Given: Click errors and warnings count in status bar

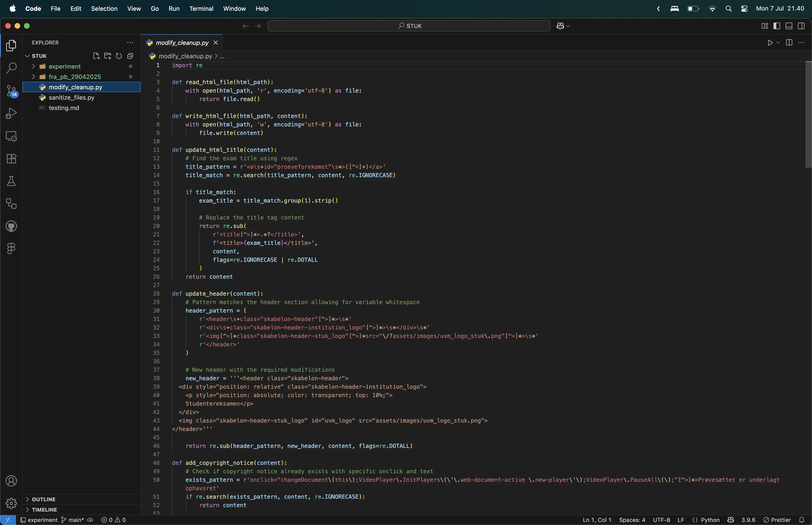Looking at the screenshot, I should (x=114, y=520).
